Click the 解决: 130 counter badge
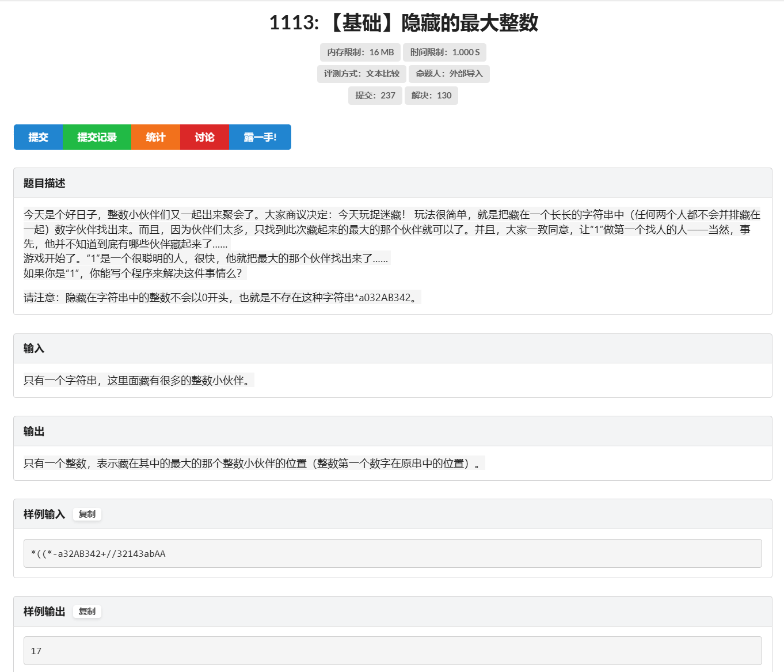This screenshot has height=672, width=784. 431,95
